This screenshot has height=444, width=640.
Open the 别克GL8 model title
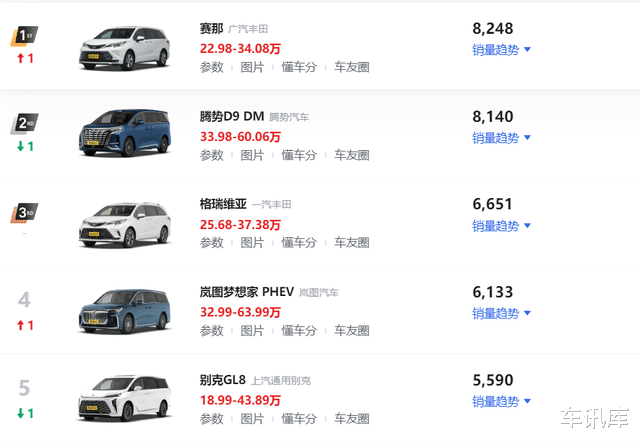pos(222,380)
